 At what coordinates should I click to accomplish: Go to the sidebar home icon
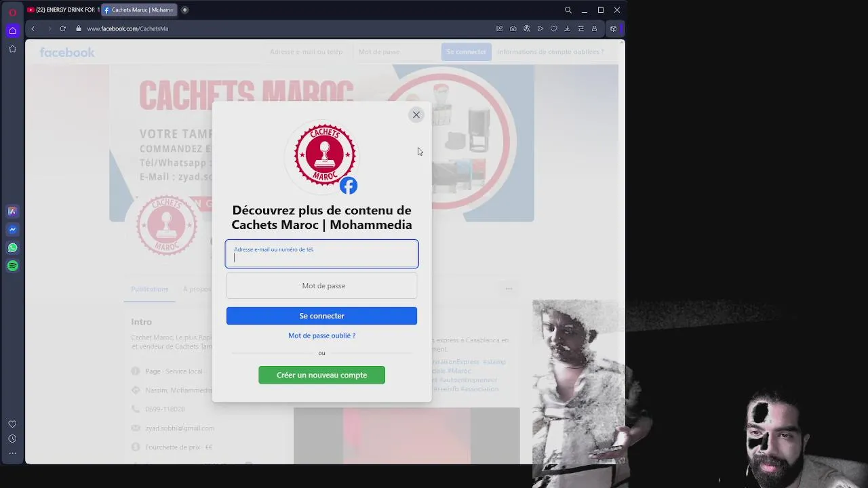(x=12, y=30)
